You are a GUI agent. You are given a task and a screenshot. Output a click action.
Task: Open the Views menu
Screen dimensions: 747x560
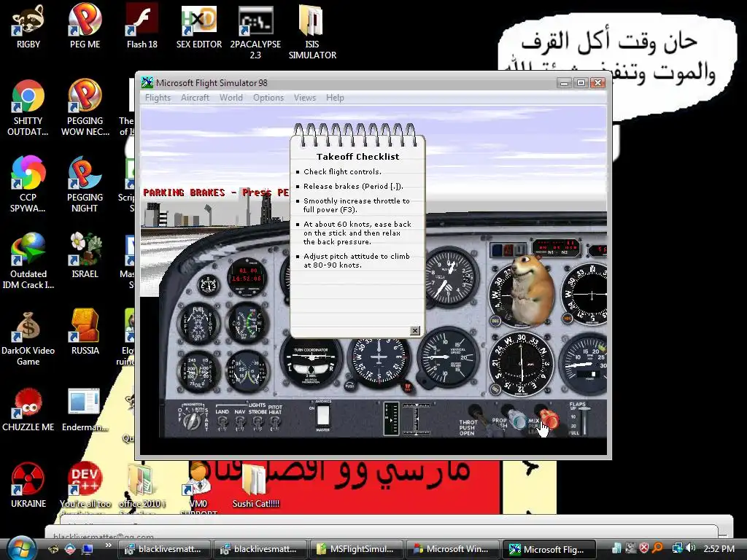click(305, 98)
